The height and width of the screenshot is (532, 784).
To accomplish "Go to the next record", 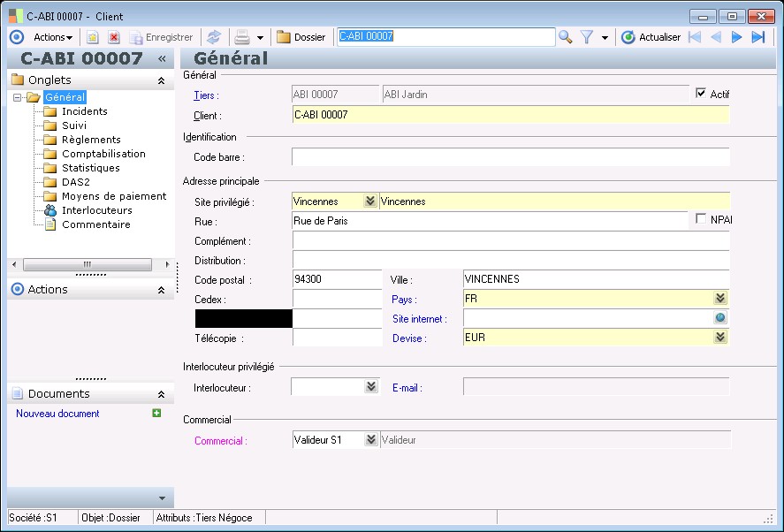I will click(x=736, y=37).
